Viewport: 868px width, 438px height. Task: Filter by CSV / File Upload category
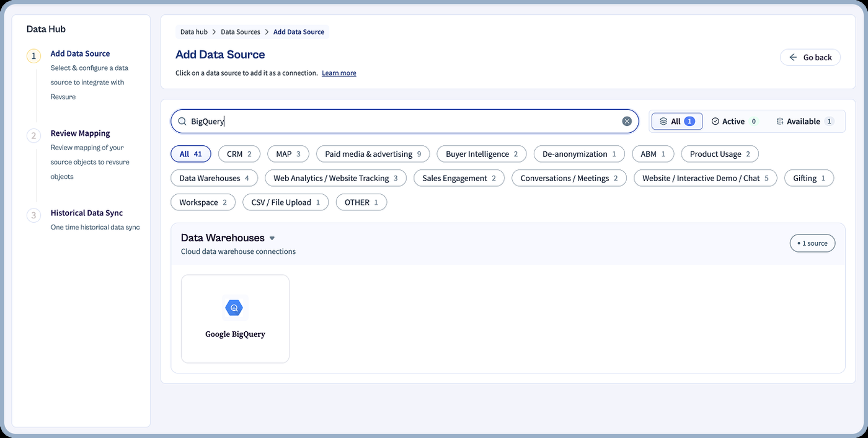click(286, 202)
